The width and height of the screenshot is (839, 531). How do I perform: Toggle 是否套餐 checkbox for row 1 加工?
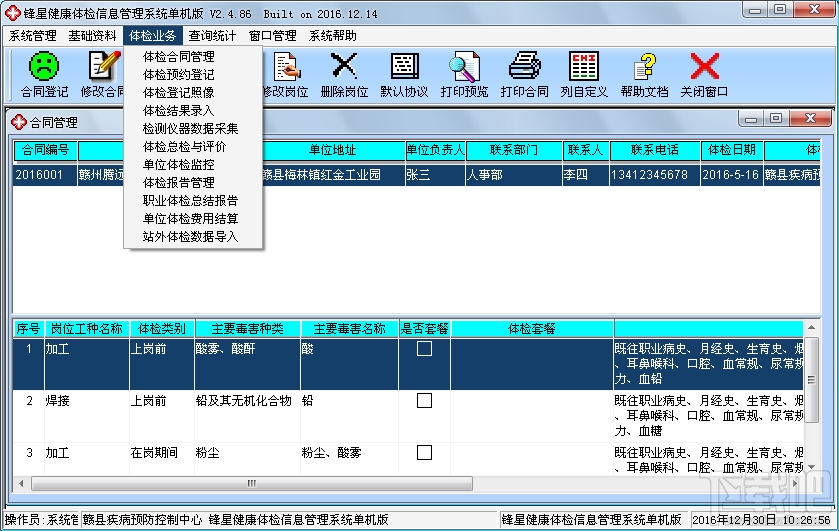click(424, 348)
